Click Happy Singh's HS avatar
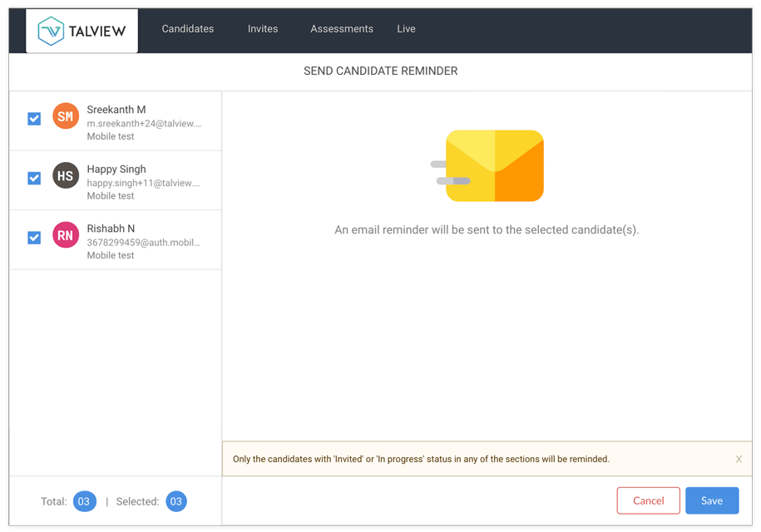Screen dimensions: 761x532 coord(66,175)
